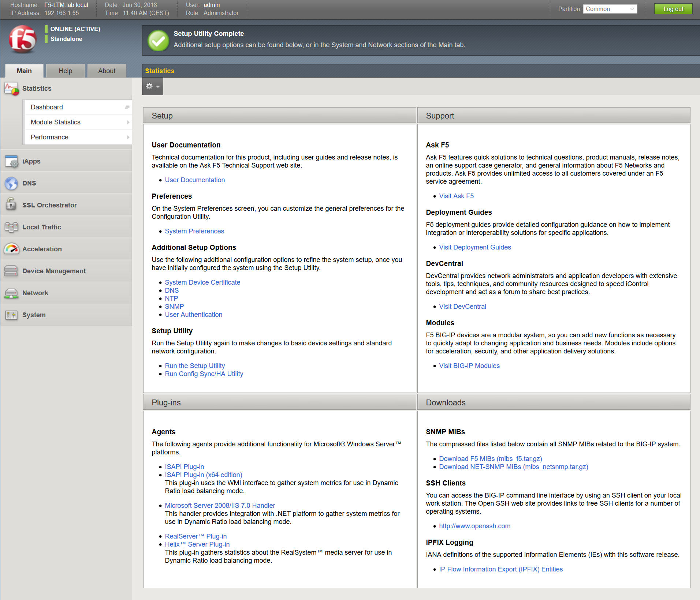
Task: Click the SSL Orchestrator padlock icon
Action: pyautogui.click(x=11, y=204)
